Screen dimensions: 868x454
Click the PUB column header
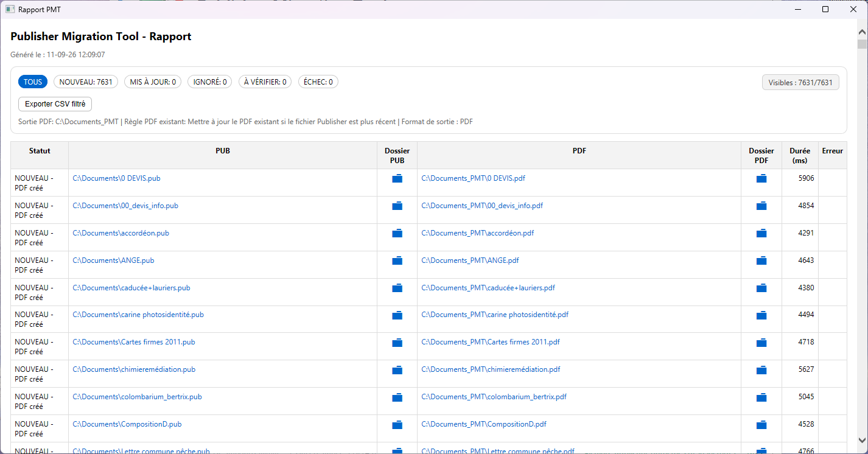tap(223, 155)
